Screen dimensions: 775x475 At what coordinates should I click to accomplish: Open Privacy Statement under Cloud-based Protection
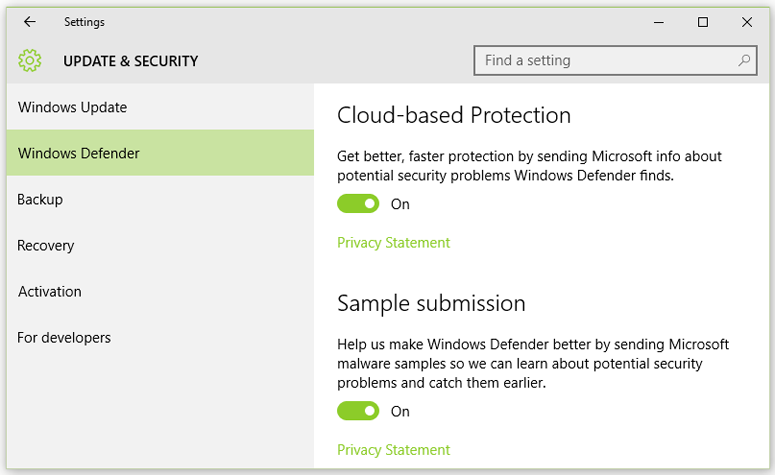point(393,243)
